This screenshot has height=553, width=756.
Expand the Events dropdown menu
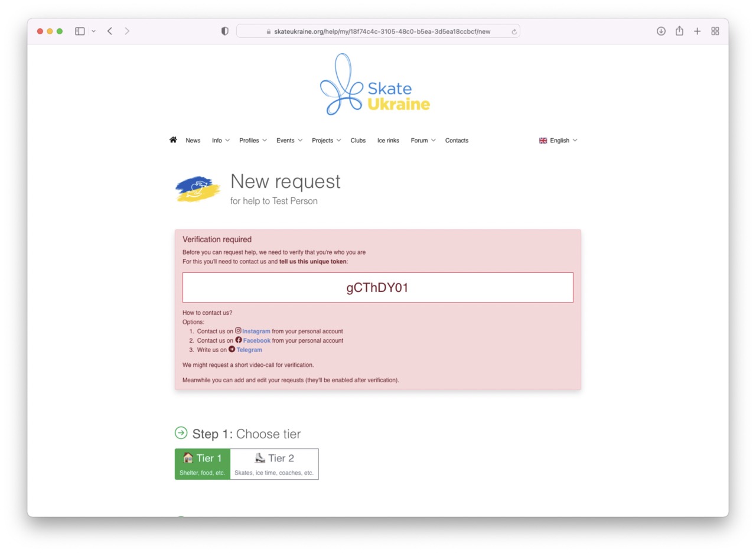point(289,141)
